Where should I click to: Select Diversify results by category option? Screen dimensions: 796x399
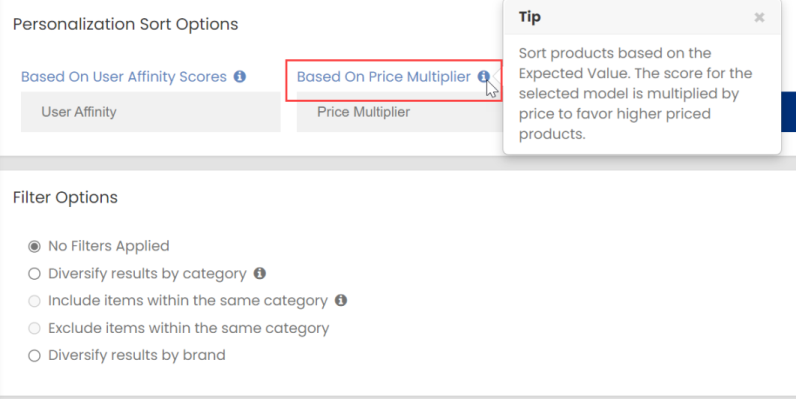tap(34, 274)
